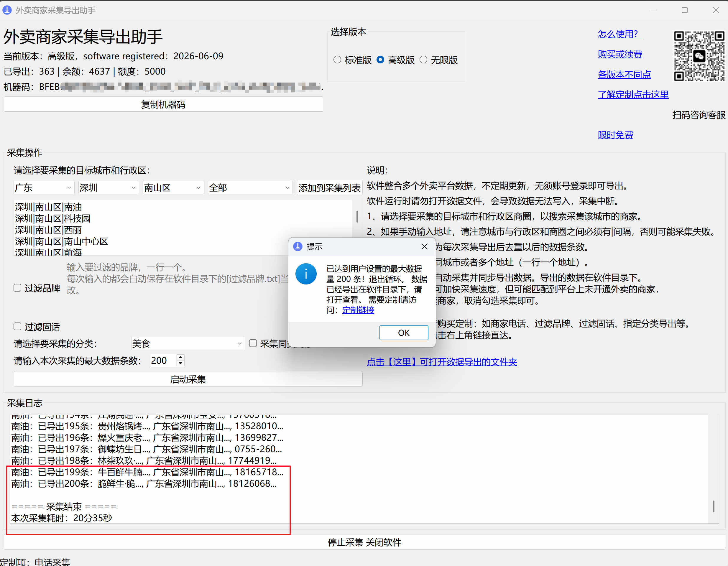
Task: Click log line 已导出199条 牛百鲜牛腩
Action: 147,472
